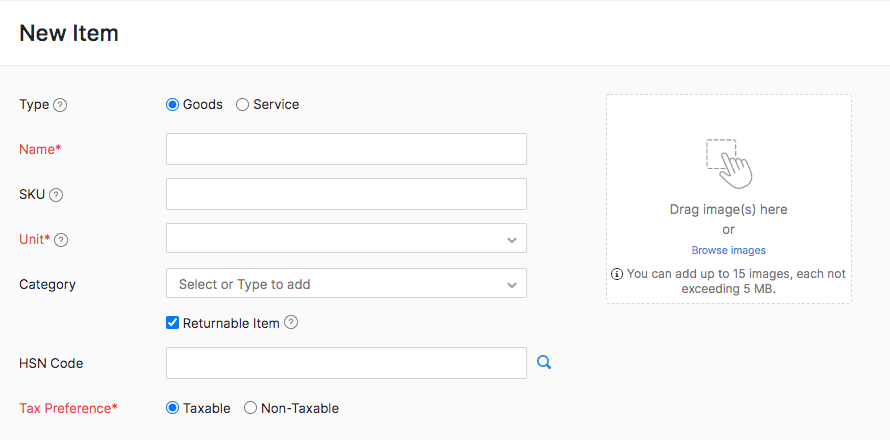Image resolution: width=890 pixels, height=440 pixels.
Task: Click the drag image hand icon
Action: (728, 163)
